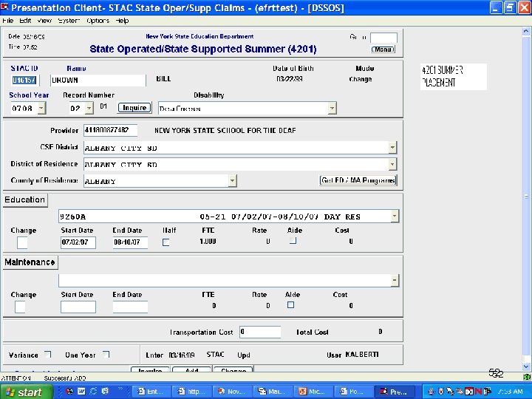Launch Word from the Quick Launch bar
This screenshot has width=532, height=399.
[81, 391]
